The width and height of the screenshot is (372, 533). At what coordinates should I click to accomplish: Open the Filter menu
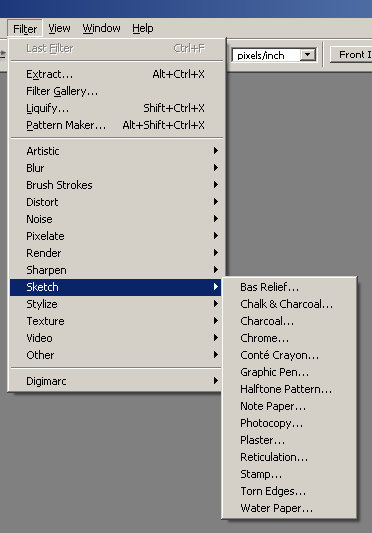pyautogui.click(x=25, y=29)
